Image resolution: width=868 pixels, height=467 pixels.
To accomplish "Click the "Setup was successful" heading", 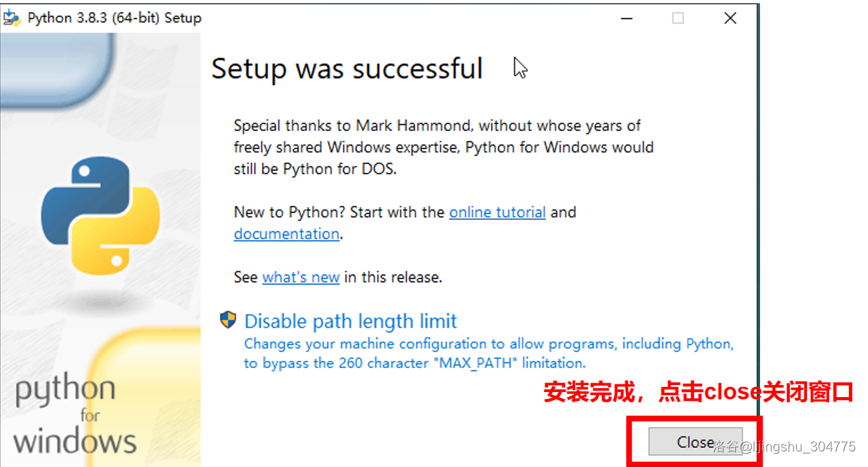I will (347, 69).
